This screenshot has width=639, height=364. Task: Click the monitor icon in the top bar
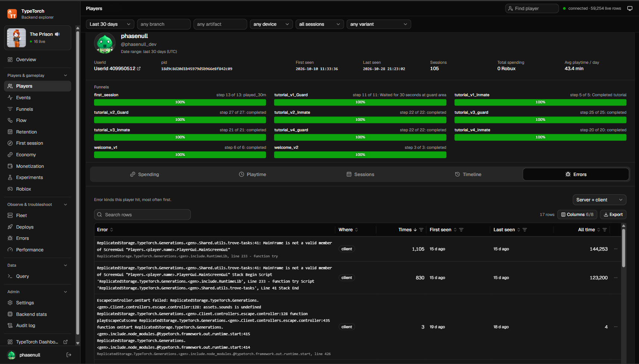coord(630,9)
